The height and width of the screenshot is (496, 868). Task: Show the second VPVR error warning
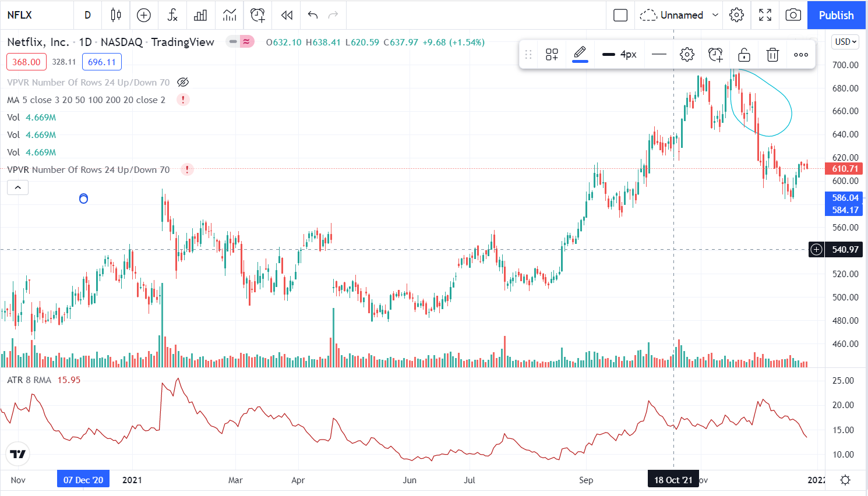(187, 169)
